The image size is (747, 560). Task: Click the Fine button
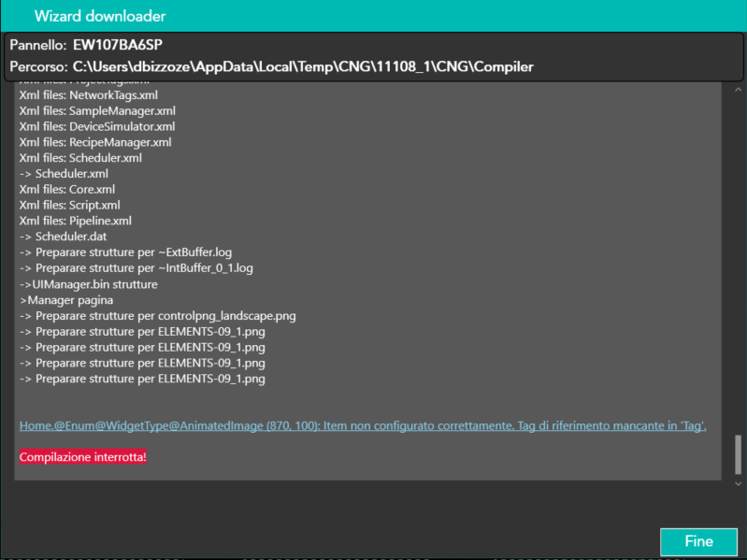tap(697, 541)
